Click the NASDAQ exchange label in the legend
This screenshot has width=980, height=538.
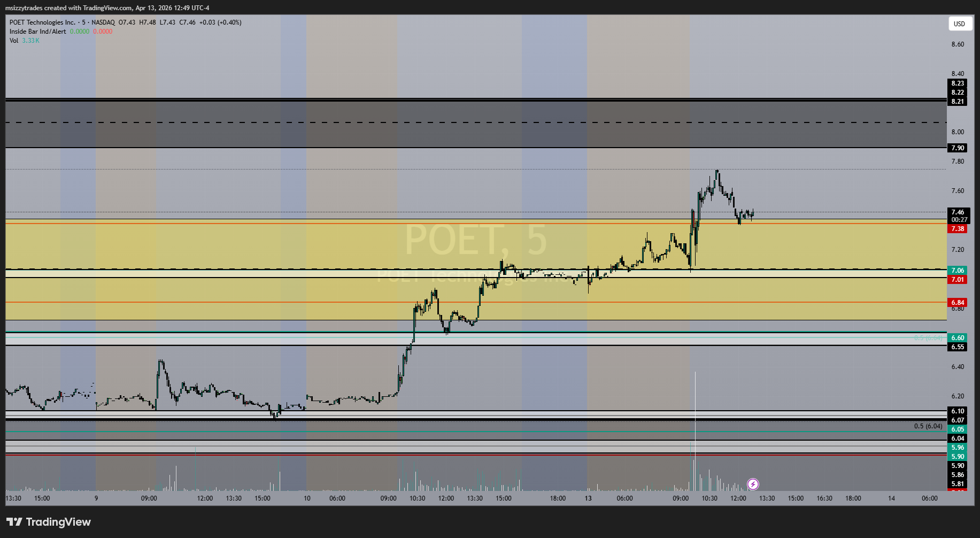[x=103, y=22]
